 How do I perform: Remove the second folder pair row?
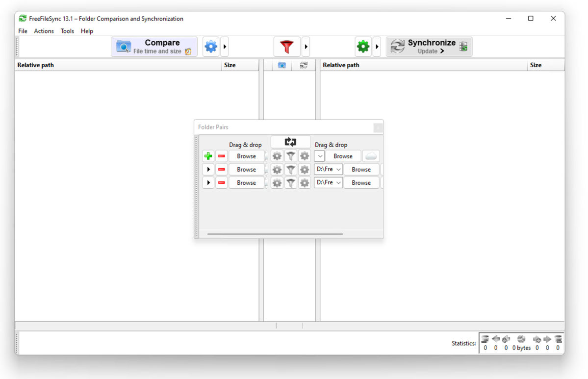pyautogui.click(x=222, y=170)
